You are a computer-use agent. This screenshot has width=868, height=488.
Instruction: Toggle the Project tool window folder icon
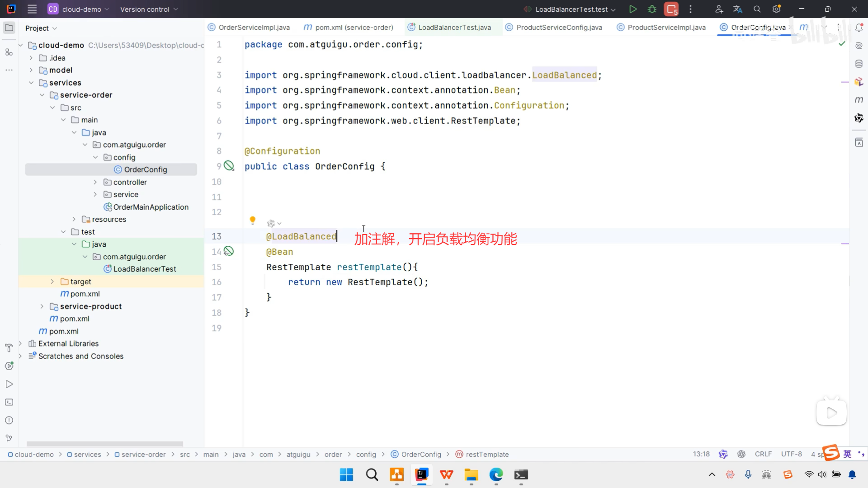pos(9,28)
